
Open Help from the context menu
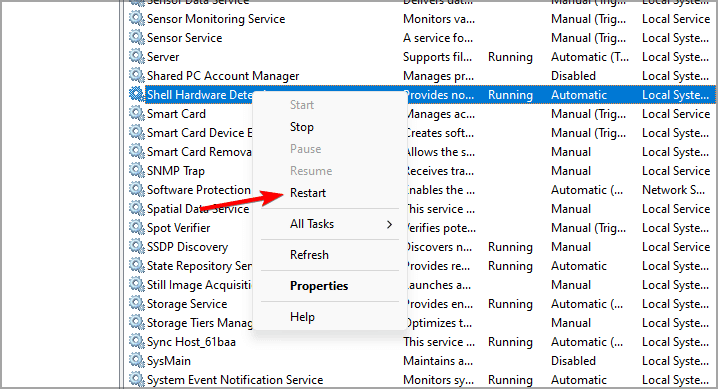[x=302, y=316]
